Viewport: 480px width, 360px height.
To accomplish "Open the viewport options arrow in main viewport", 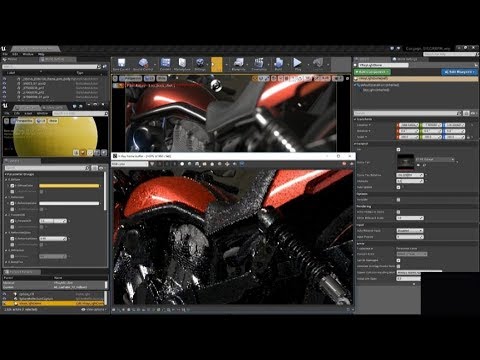I will [115, 78].
